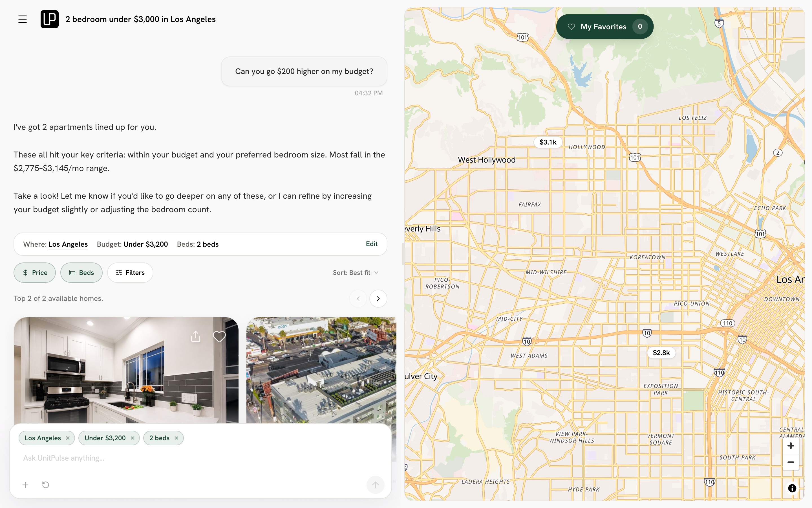Click Beds: 2 beds text
This screenshot has height=508, width=812.
198,244
